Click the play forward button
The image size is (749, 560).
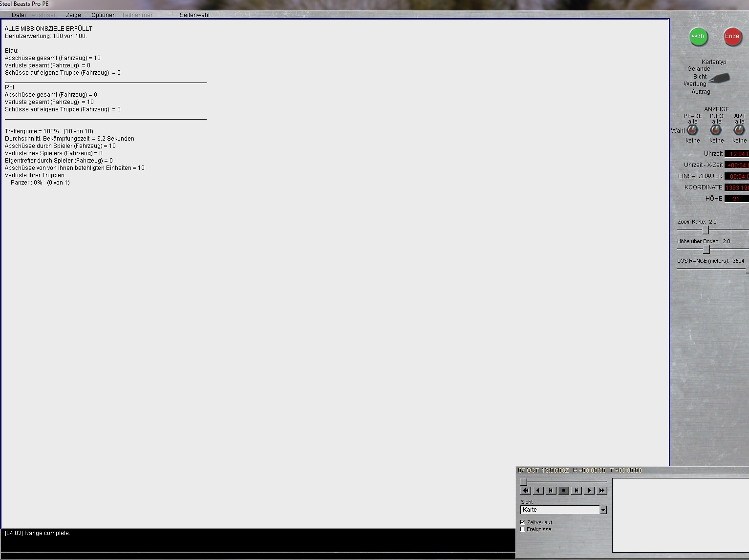[589, 491]
